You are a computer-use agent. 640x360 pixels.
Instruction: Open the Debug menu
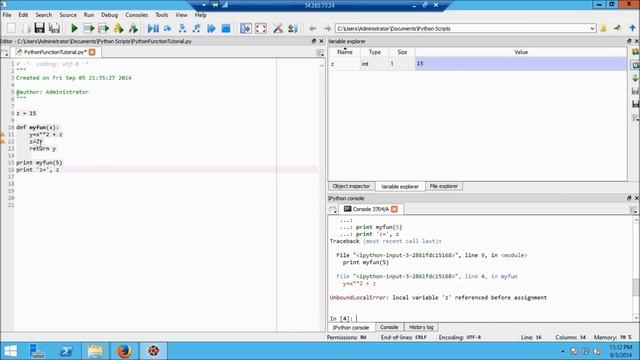click(109, 15)
